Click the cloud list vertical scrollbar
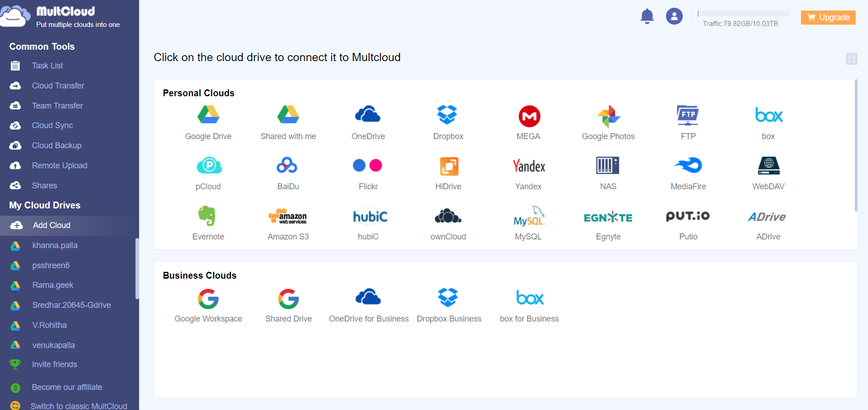 point(856,146)
